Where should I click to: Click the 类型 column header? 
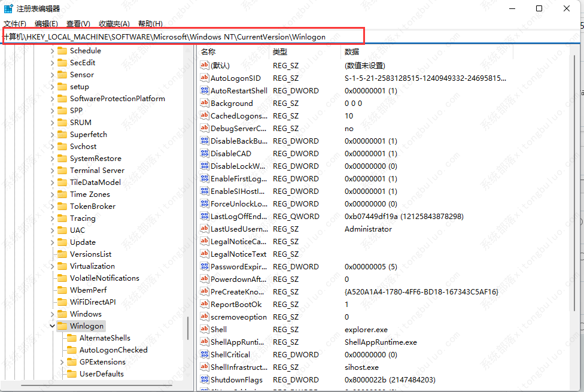[280, 52]
